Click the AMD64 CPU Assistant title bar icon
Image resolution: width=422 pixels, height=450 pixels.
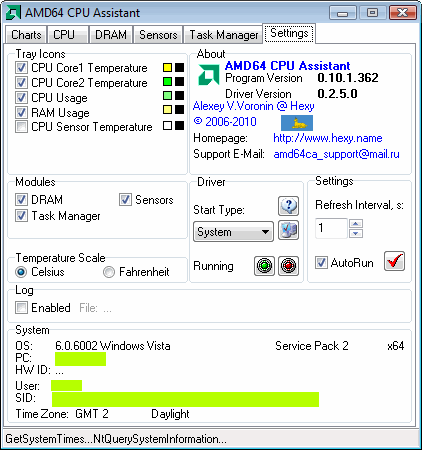point(13,13)
